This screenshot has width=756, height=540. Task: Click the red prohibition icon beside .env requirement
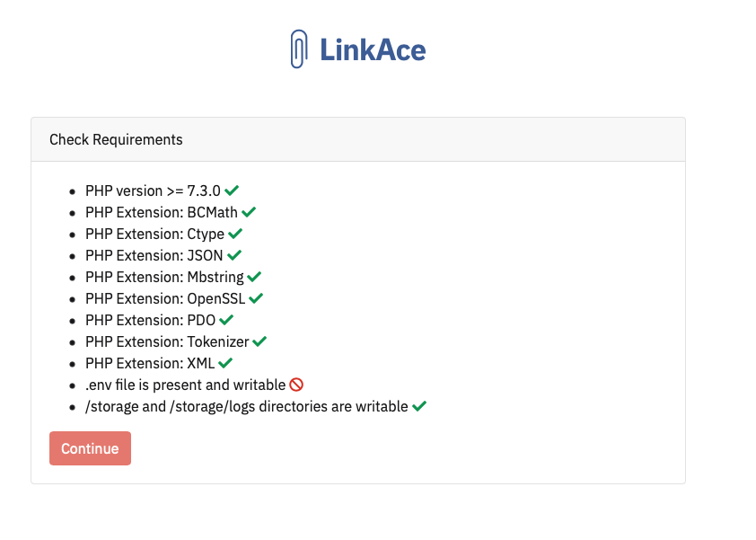(x=297, y=384)
